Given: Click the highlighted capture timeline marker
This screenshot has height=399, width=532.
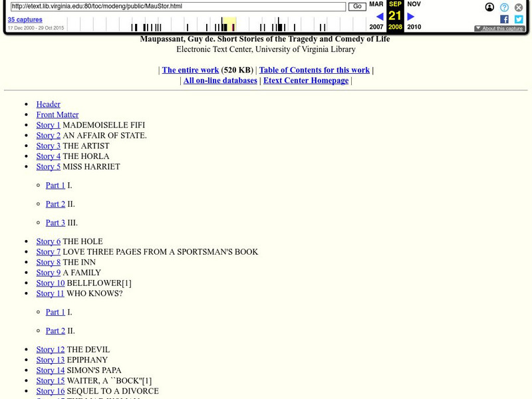Looking at the screenshot, I should pyautogui.click(x=233, y=27).
